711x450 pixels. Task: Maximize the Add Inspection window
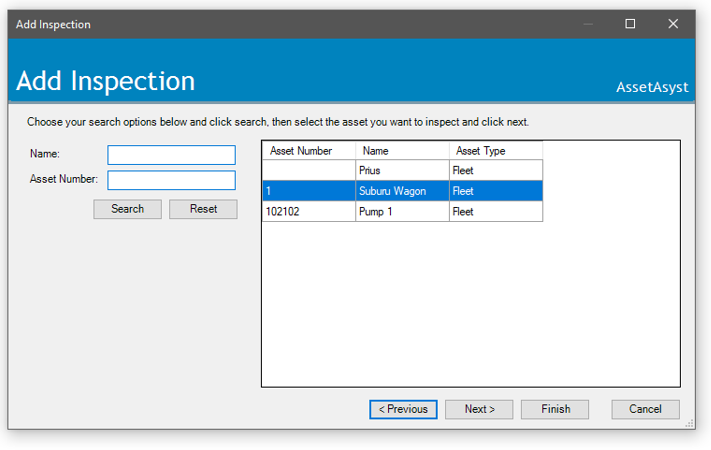(x=630, y=24)
